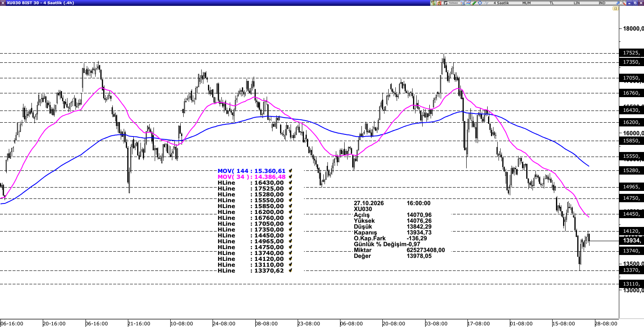Viewport: 644px width, 327px height.
Task: Click the Kapanış value 13934,73
Action: (x=419, y=232)
